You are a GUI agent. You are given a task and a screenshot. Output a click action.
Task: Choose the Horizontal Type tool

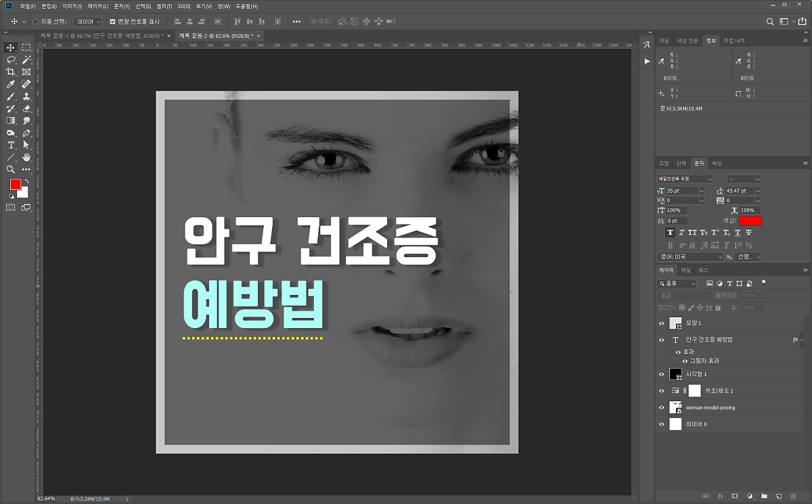pos(11,145)
